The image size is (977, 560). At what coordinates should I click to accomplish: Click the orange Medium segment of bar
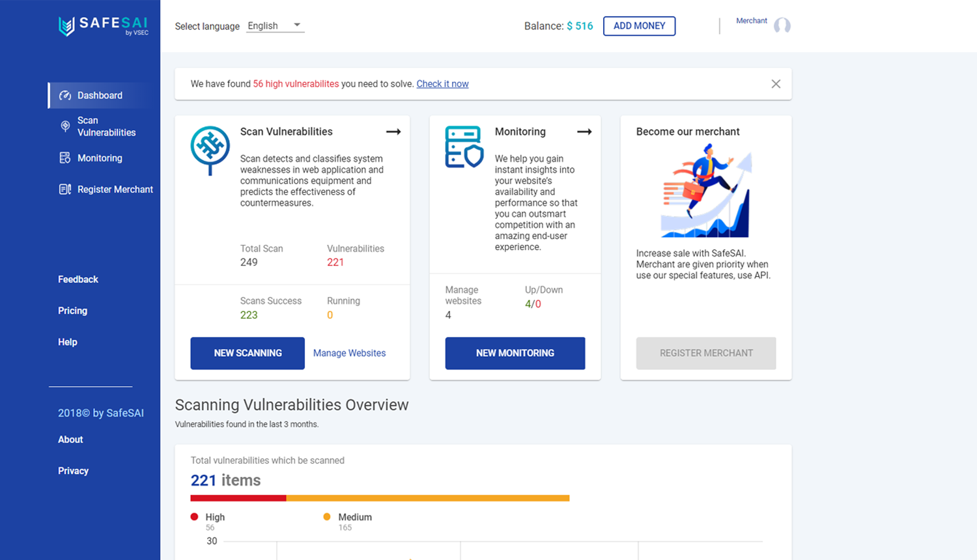[x=428, y=498]
